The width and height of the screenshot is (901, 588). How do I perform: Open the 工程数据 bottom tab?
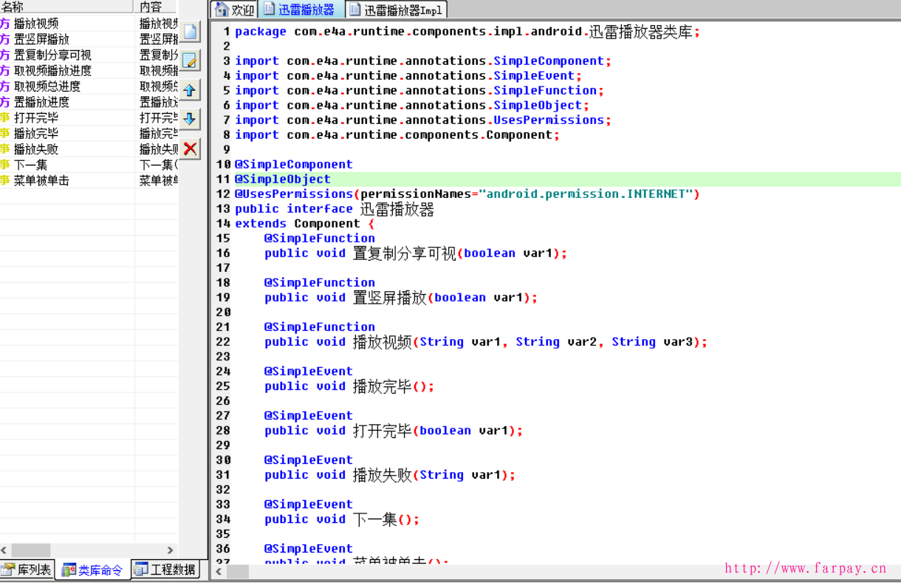click(165, 570)
